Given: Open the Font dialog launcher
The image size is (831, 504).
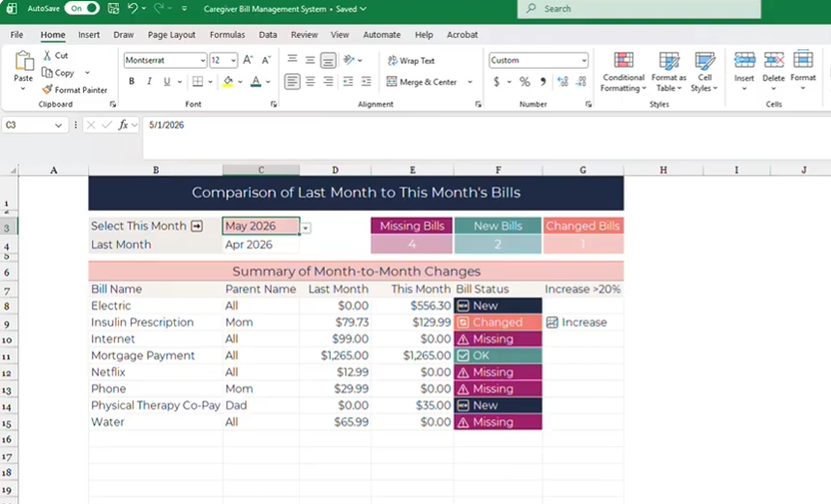Looking at the screenshot, I should tap(274, 104).
